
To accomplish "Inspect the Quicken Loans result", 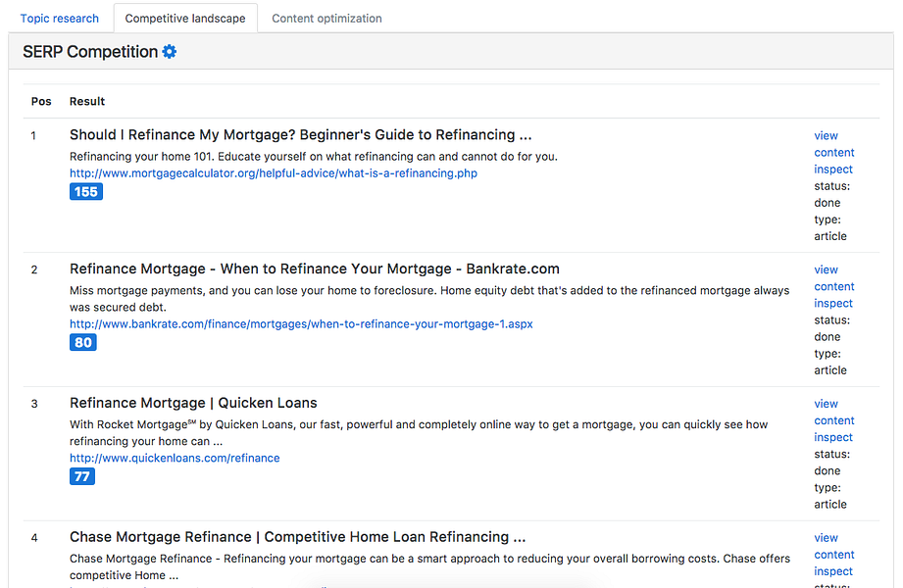I will click(832, 437).
